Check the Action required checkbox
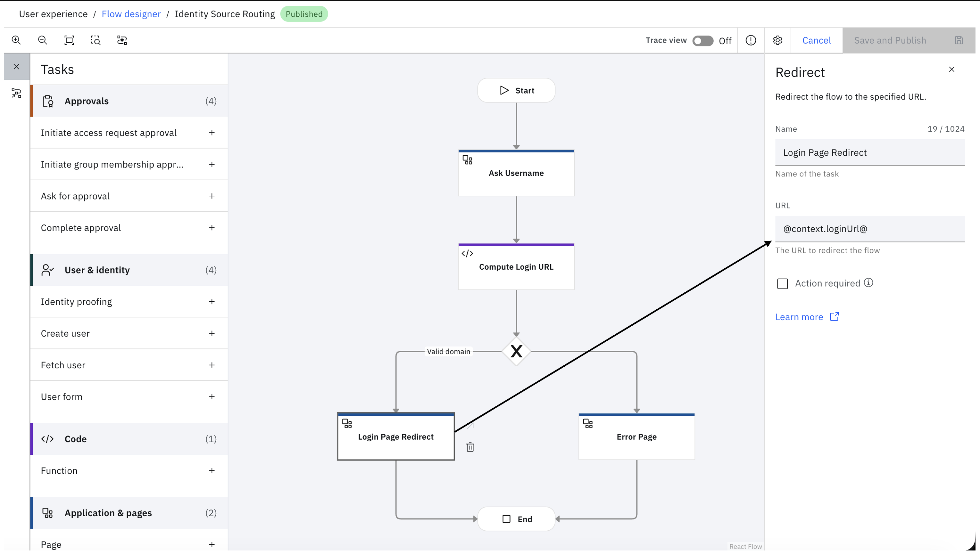Image resolution: width=980 pixels, height=554 pixels. 782,283
